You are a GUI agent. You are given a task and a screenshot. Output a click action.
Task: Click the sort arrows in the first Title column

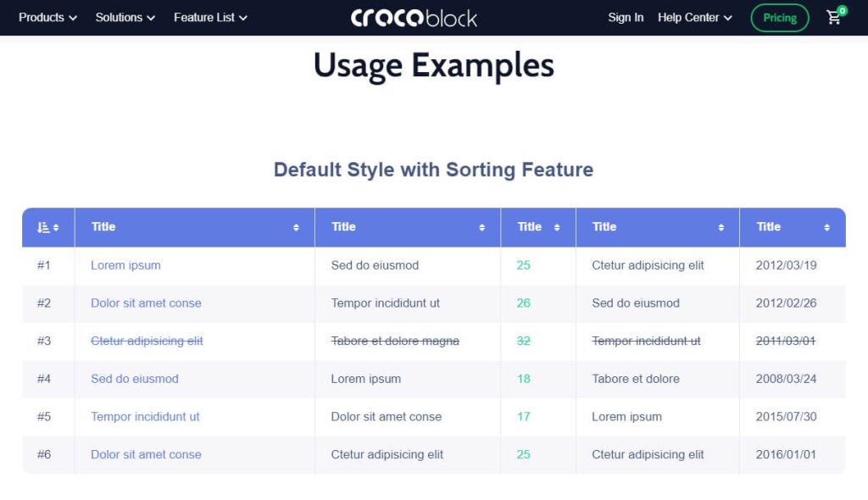point(296,227)
